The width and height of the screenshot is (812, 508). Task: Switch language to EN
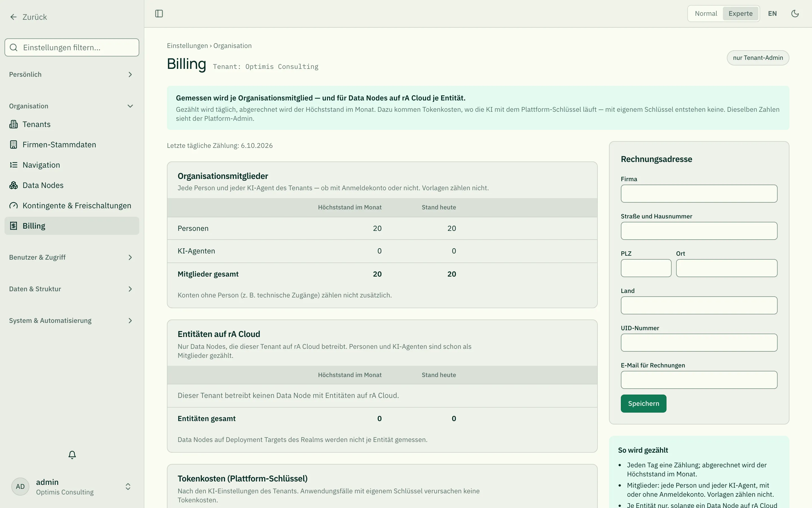tap(772, 14)
